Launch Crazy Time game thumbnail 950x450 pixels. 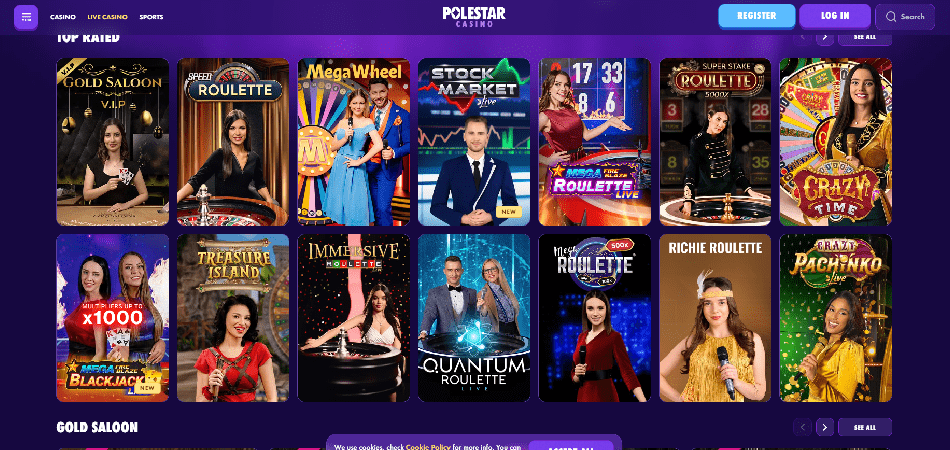835,142
